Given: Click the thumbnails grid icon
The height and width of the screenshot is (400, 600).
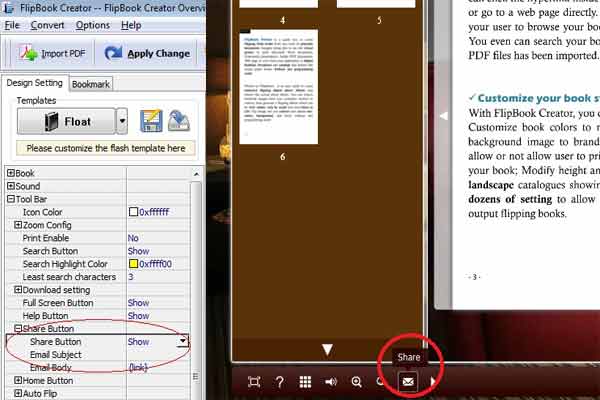Looking at the screenshot, I should pos(305,382).
